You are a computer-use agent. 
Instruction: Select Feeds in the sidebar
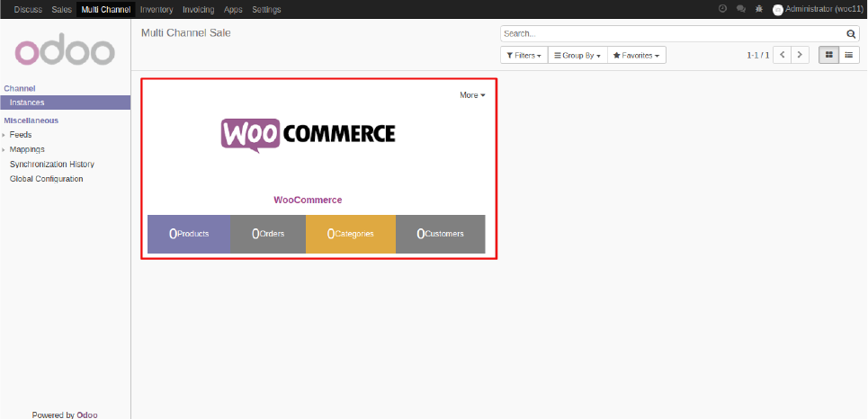[x=21, y=135]
